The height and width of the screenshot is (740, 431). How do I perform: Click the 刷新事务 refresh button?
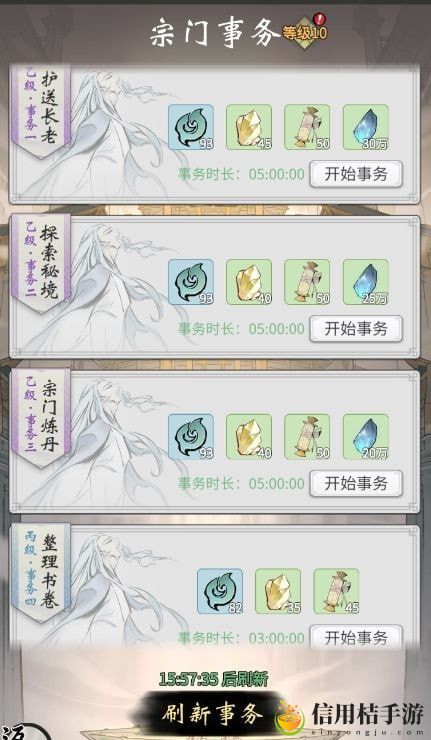[x=212, y=714]
